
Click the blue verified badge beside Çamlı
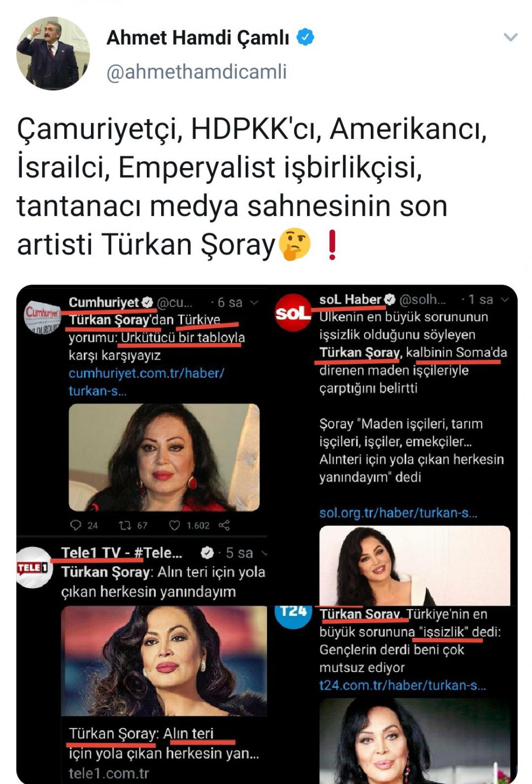[x=305, y=37]
